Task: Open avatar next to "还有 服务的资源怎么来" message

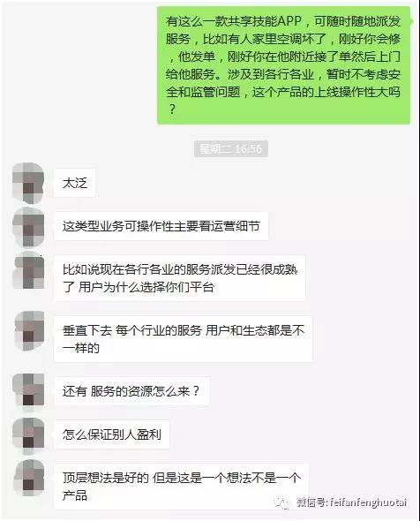Action: pyautogui.click(x=28, y=390)
